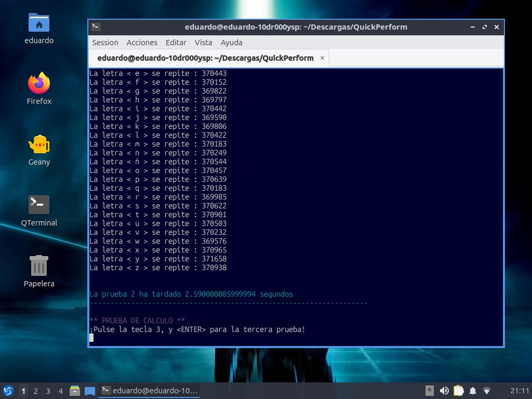Image resolution: width=532 pixels, height=399 pixels.
Task: Click the letra h count 369797
Action: 214,100
